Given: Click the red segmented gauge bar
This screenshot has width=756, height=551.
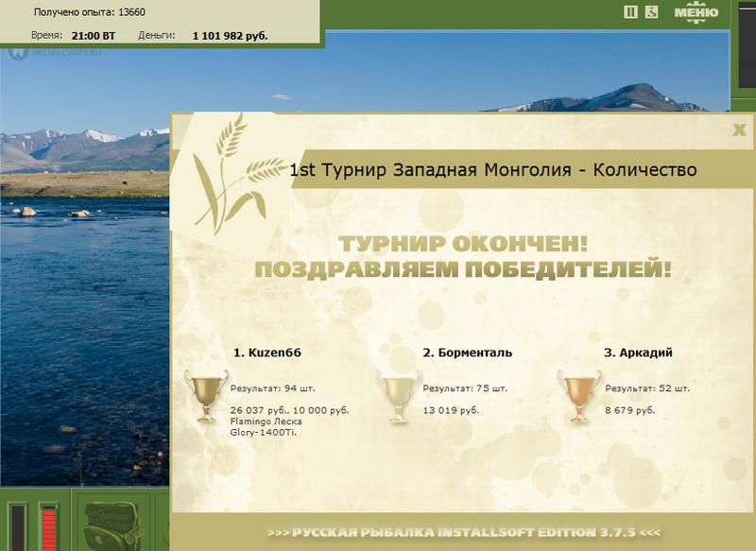Looking at the screenshot, I should (49, 527).
